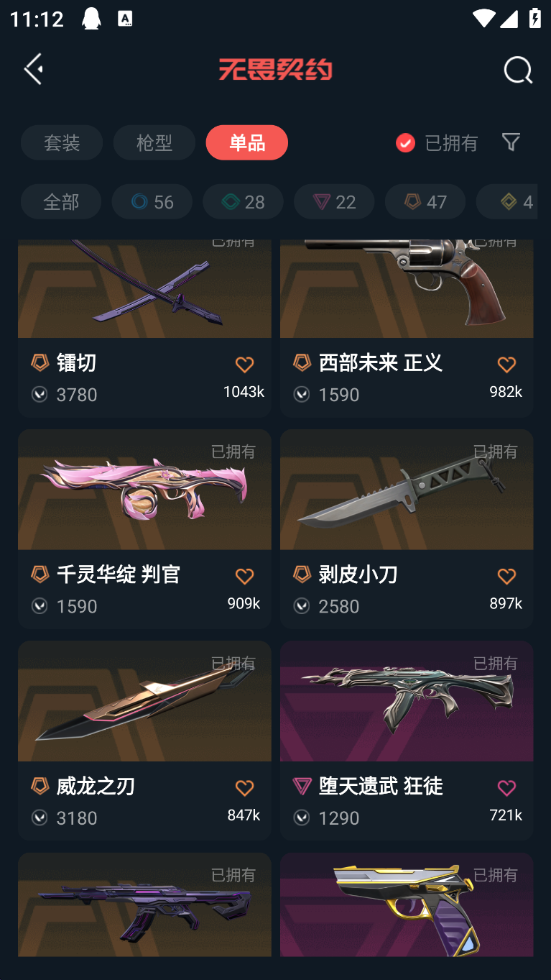Open the 千灵华绽 判官 pink gun image
The height and width of the screenshot is (980, 551).
pyautogui.click(x=144, y=490)
